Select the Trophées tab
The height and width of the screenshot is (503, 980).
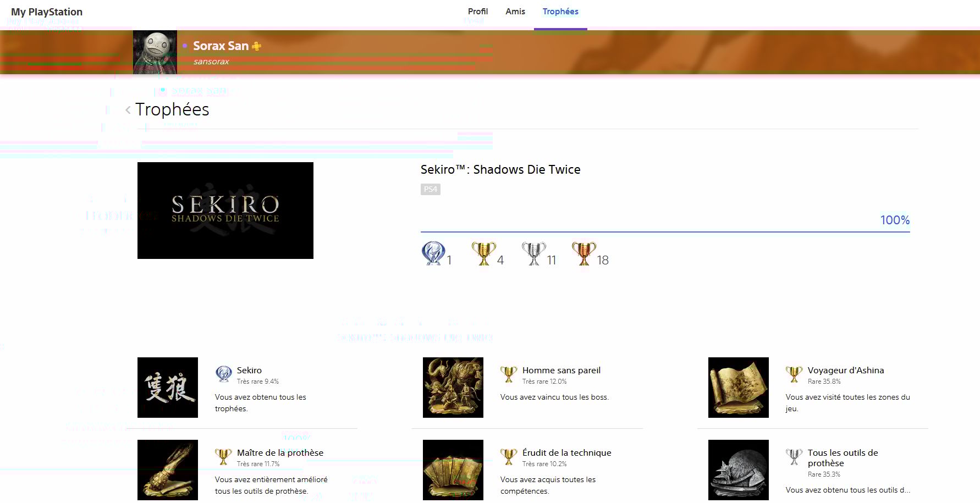pos(560,12)
